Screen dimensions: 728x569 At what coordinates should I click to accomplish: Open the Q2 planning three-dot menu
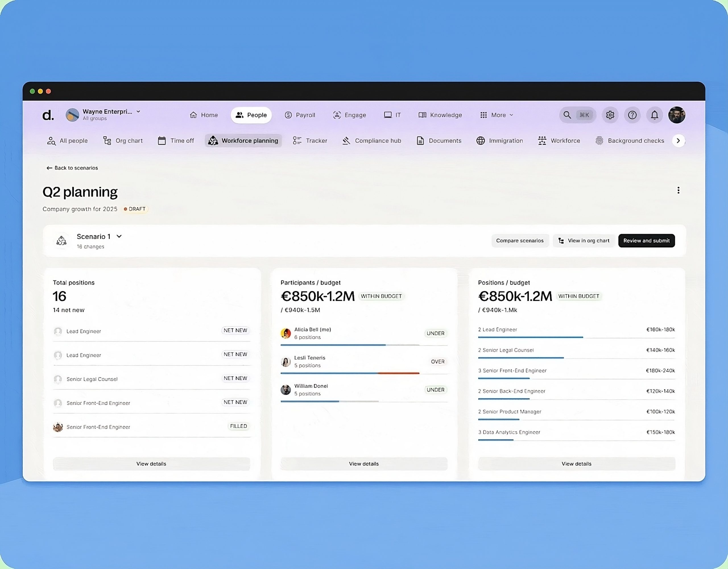coord(678,190)
